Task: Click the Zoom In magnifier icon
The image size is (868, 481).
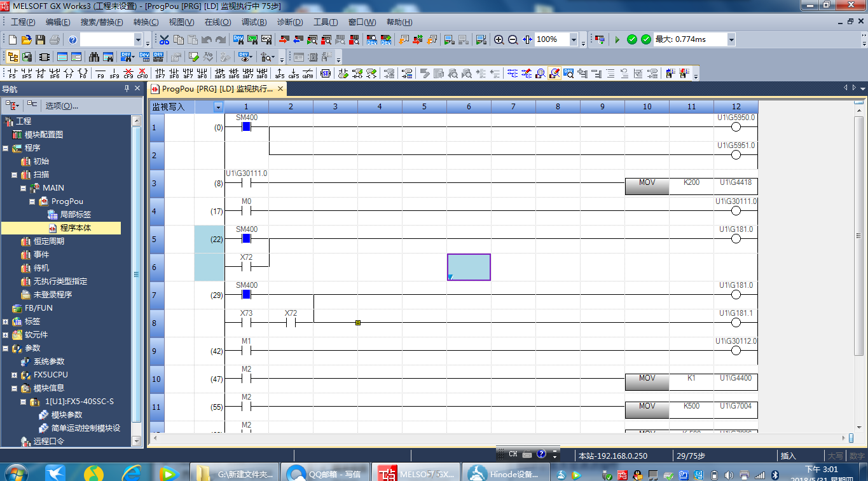Action: [499, 39]
